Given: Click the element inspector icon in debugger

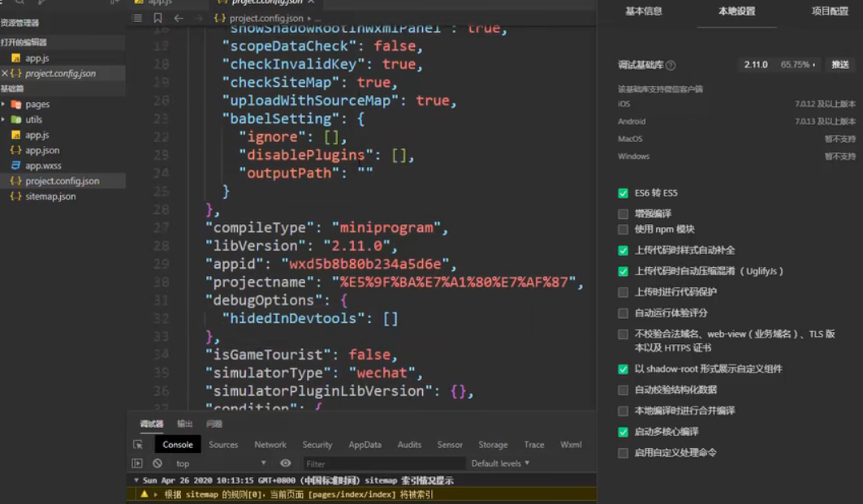Looking at the screenshot, I should coord(137,444).
